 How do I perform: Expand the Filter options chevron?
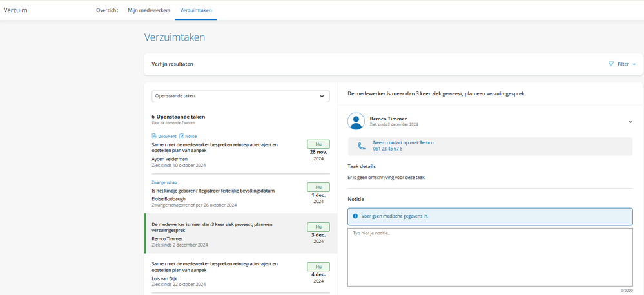pyautogui.click(x=634, y=64)
